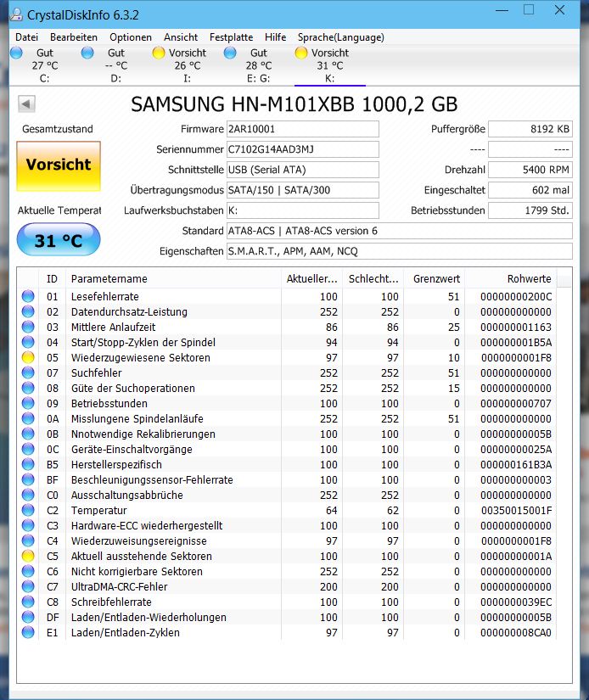Click the status dot for Suchfehler row

click(x=28, y=372)
